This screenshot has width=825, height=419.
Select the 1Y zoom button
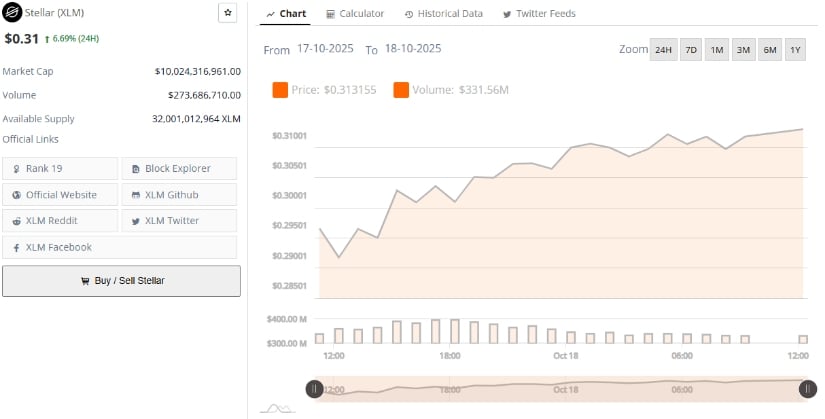pos(795,49)
